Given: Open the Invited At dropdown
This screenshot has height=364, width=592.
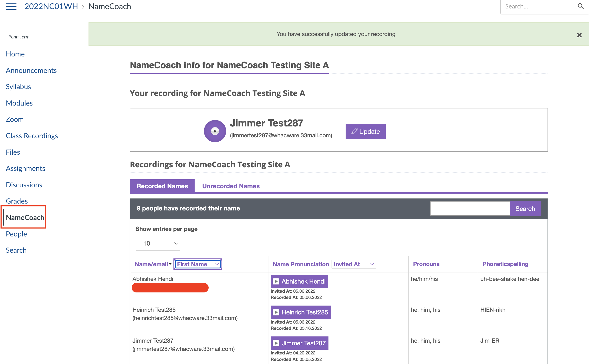Looking at the screenshot, I should coord(353,264).
